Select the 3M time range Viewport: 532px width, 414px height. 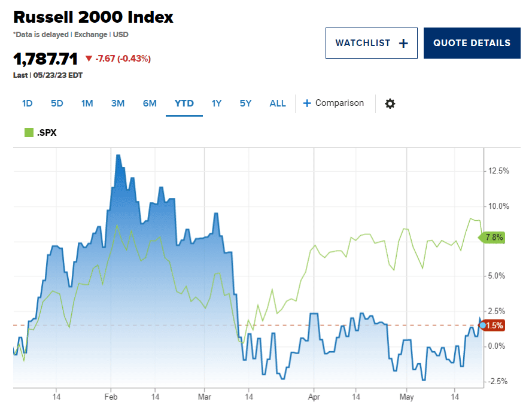click(118, 103)
